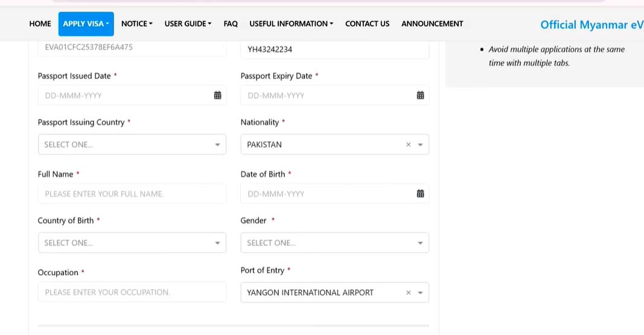Click the Full Name label
This screenshot has width=644, height=335.
point(56,174)
